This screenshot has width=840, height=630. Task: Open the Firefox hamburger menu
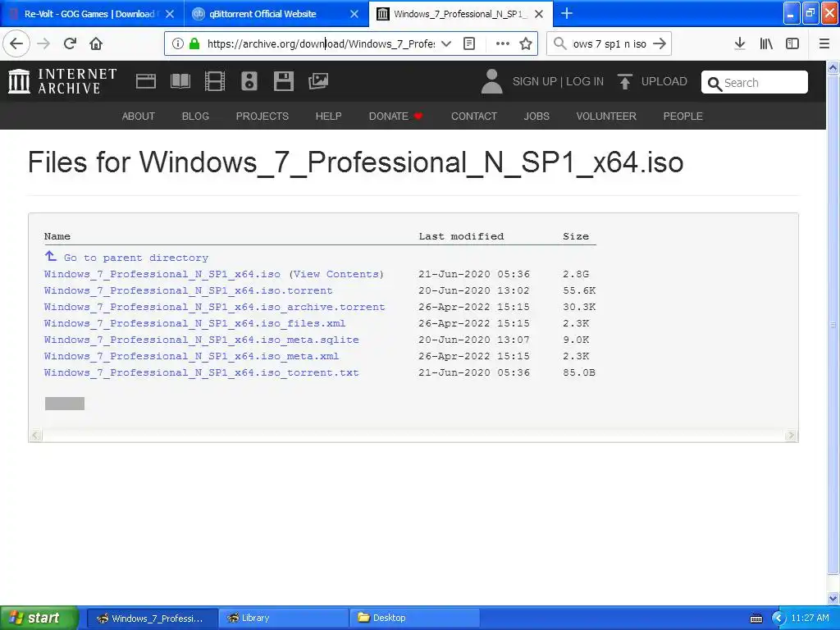[x=824, y=43]
